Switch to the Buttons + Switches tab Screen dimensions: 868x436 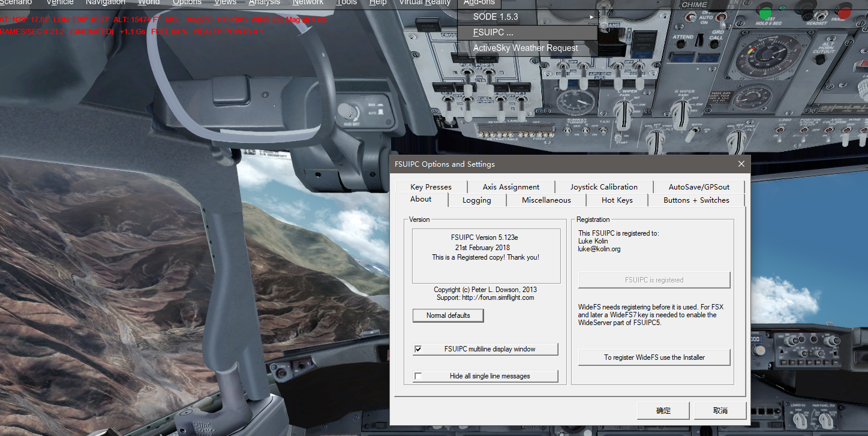696,200
